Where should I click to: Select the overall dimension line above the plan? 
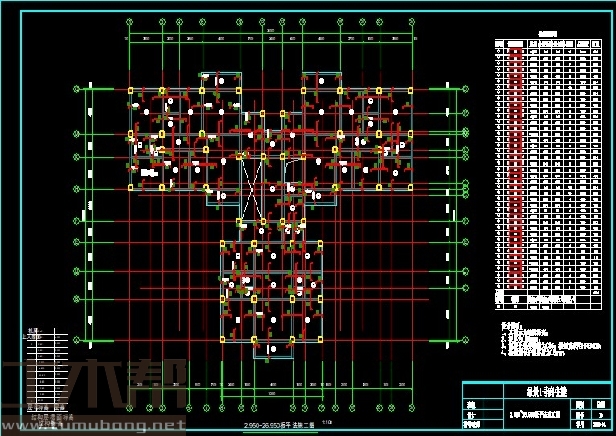[270, 32]
